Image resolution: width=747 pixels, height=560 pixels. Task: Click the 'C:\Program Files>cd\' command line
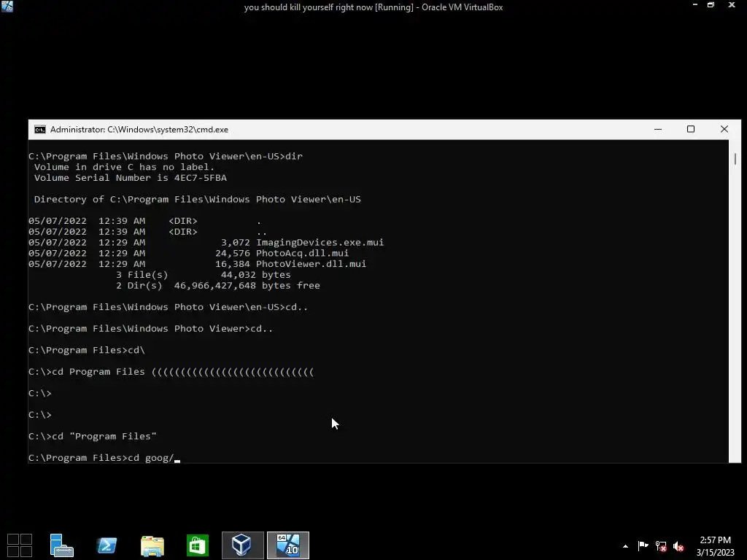87,350
